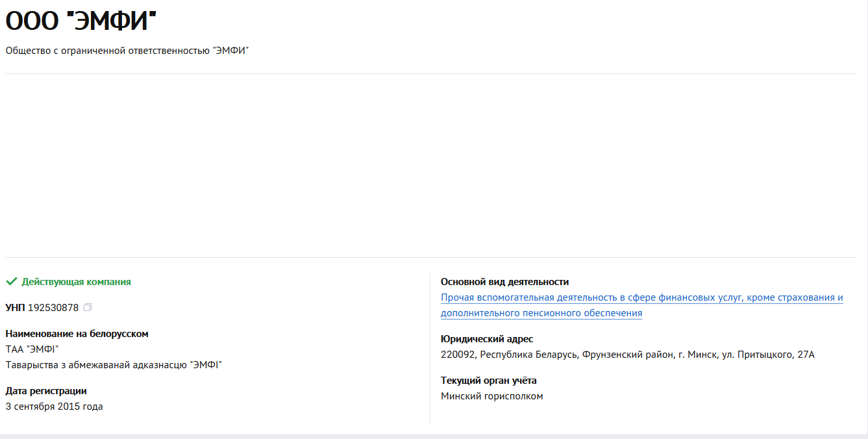Click the bold "УНП" label
Viewport: 868px width, 439px height.
tap(15, 307)
